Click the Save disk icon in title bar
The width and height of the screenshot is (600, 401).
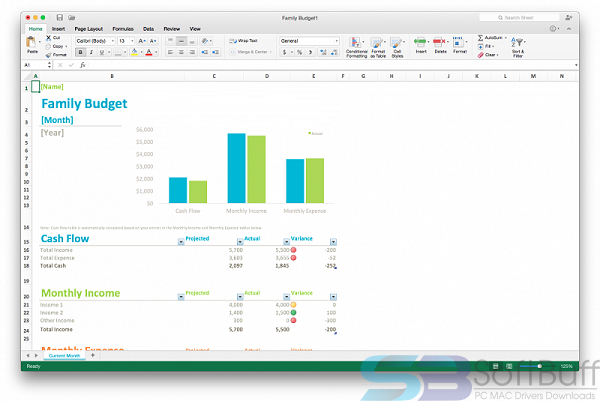click(x=60, y=18)
